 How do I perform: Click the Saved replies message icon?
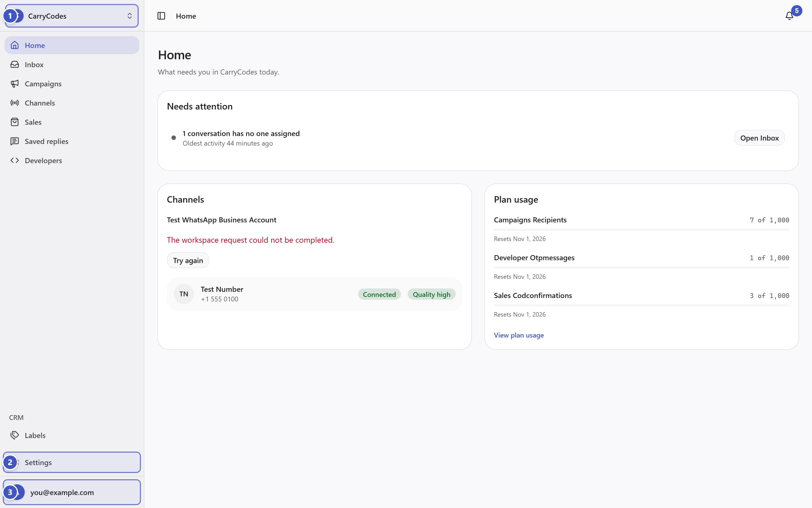click(x=14, y=141)
